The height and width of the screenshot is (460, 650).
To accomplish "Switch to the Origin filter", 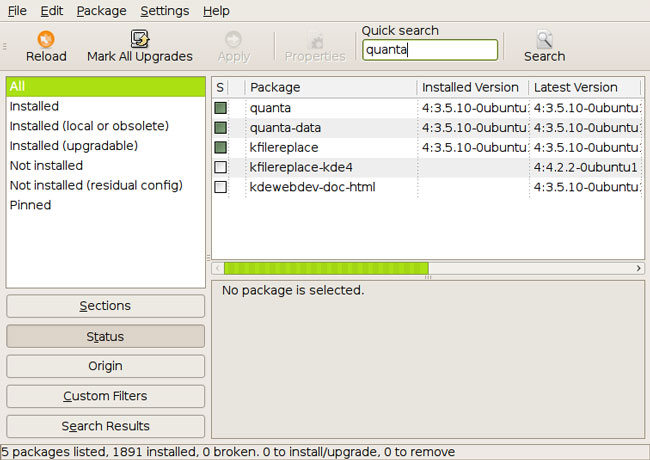I will 105,366.
